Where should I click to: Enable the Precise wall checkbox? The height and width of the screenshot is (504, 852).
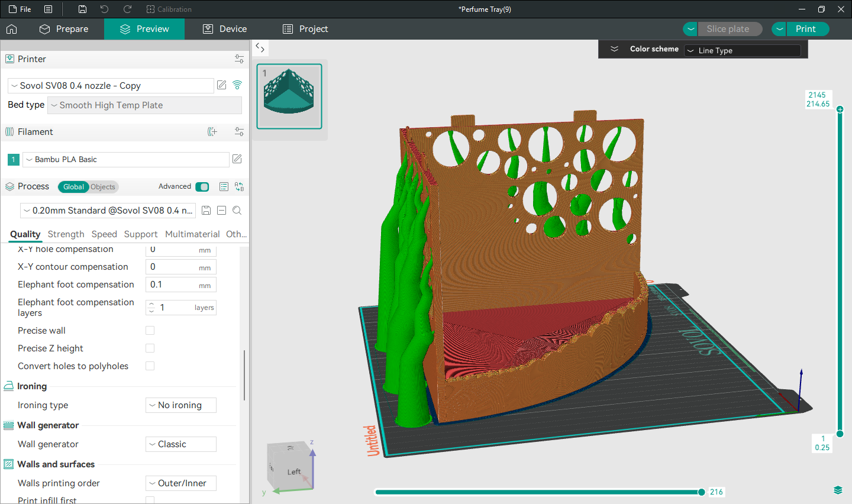click(x=150, y=331)
